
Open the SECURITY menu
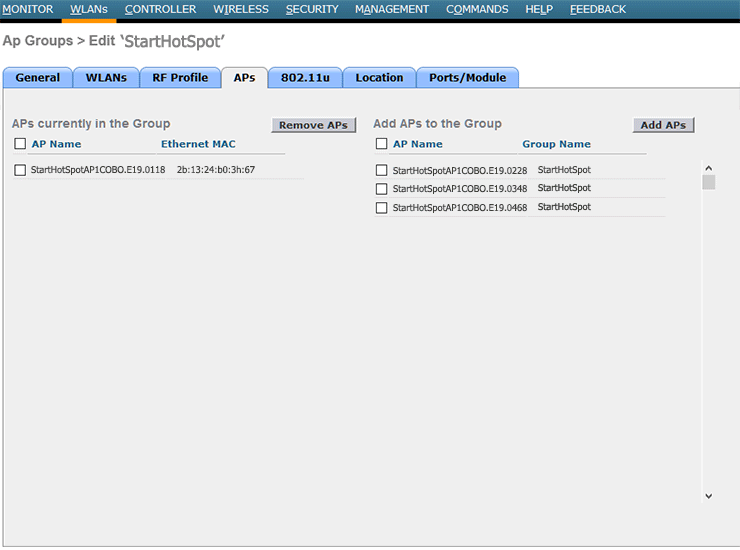[312, 9]
